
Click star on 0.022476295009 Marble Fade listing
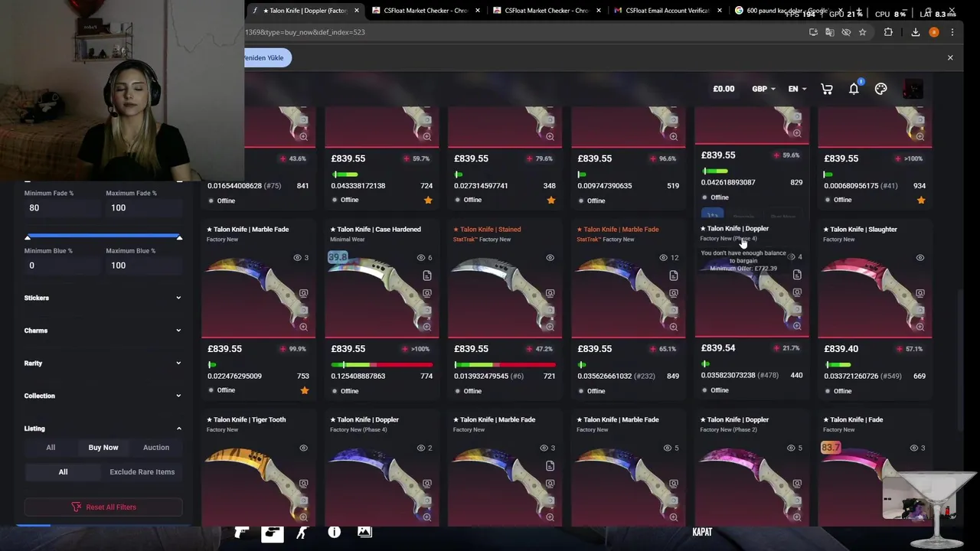tap(305, 390)
